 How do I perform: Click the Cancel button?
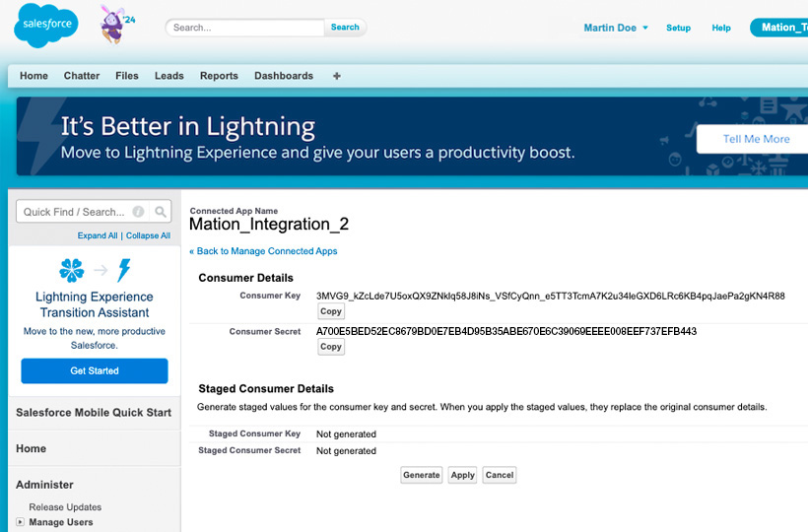[x=500, y=475]
